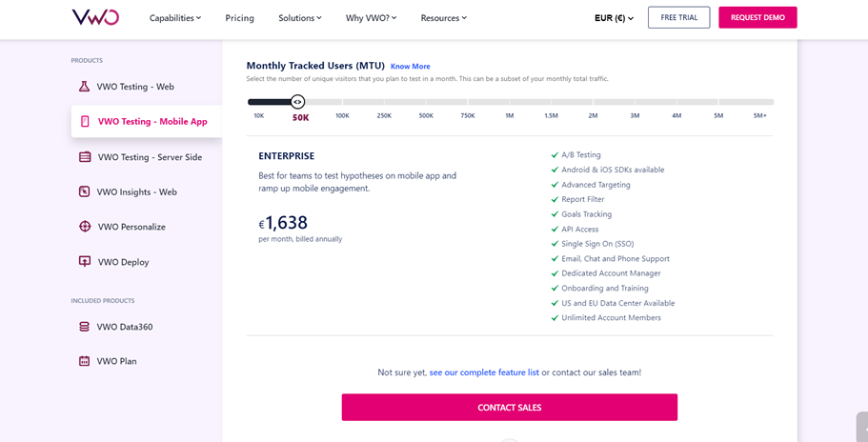
Task: Open the Resources menu
Action: (x=443, y=18)
